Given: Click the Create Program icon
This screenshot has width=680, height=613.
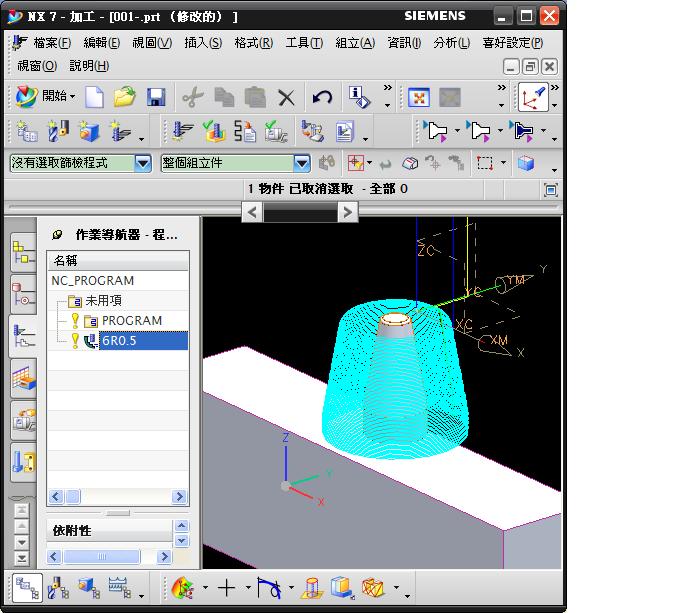Looking at the screenshot, I should point(26,131).
